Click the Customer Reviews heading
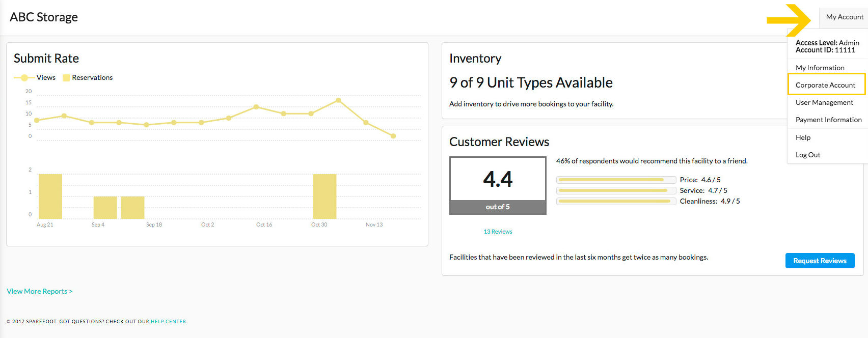The width and height of the screenshot is (868, 338). [x=499, y=142]
